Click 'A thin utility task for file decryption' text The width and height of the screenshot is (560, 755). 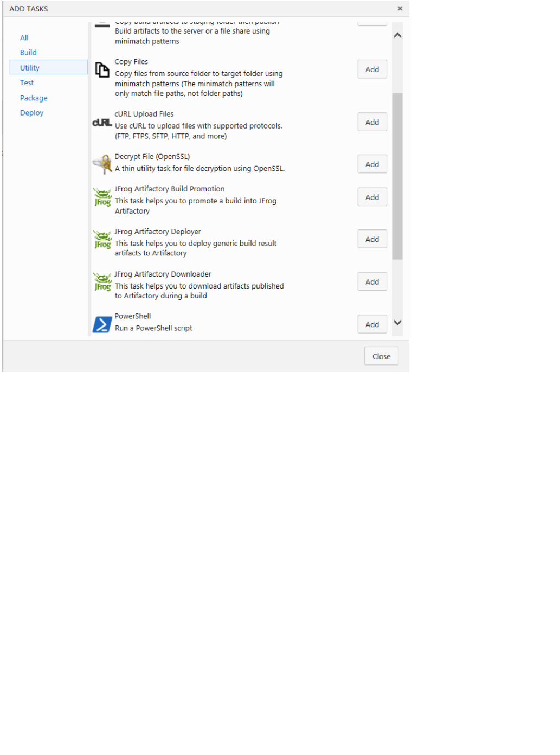coord(200,169)
